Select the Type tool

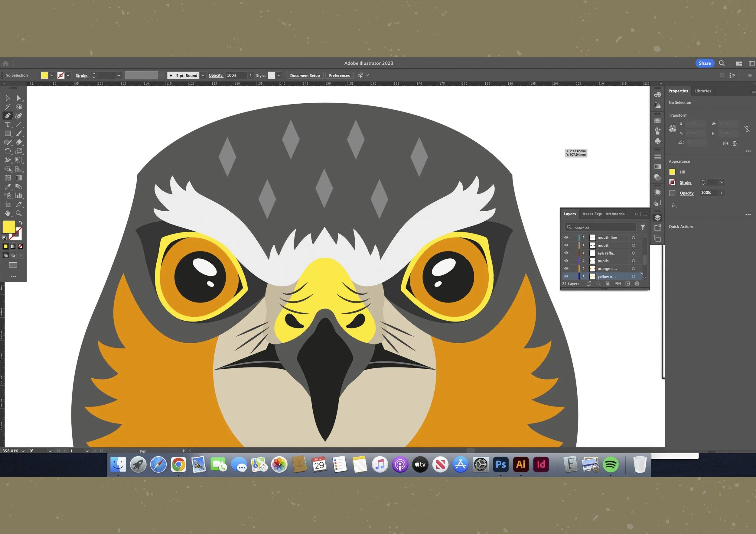coord(8,125)
